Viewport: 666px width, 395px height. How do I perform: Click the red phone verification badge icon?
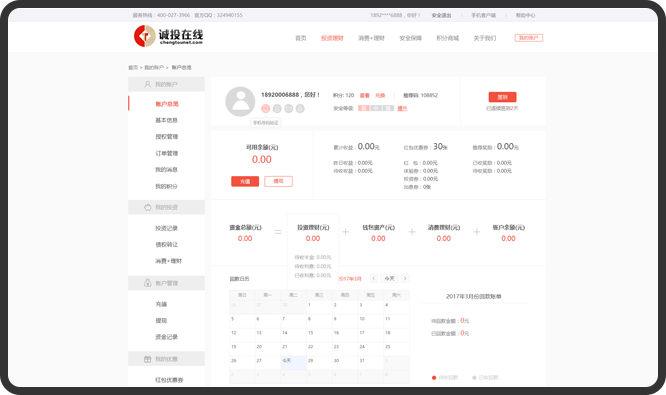[265, 108]
